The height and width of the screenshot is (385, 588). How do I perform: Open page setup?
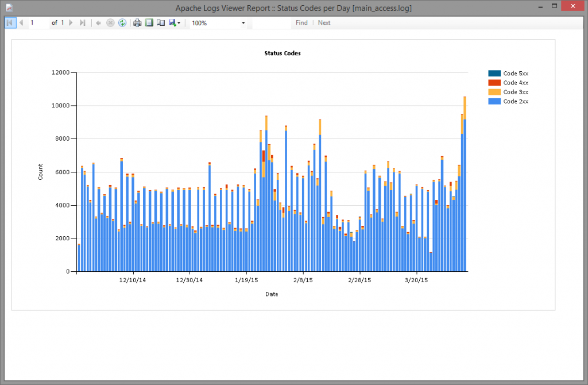[x=161, y=23]
